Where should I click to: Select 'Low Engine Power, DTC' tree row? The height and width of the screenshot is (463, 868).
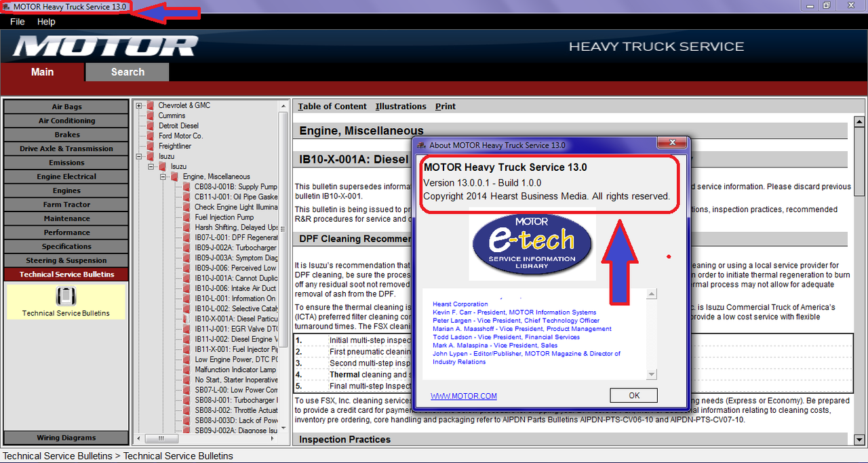tap(236, 360)
